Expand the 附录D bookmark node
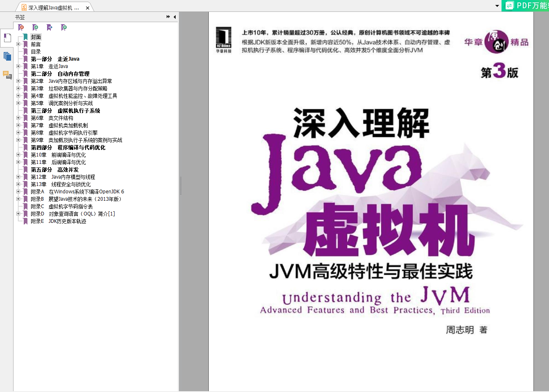549x392 pixels. [x=18, y=214]
